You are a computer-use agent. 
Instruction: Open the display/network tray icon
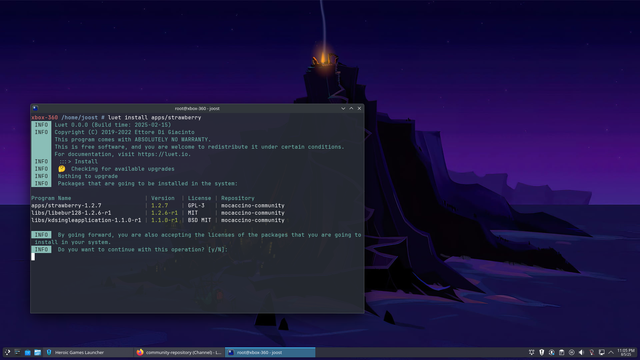coord(601,352)
